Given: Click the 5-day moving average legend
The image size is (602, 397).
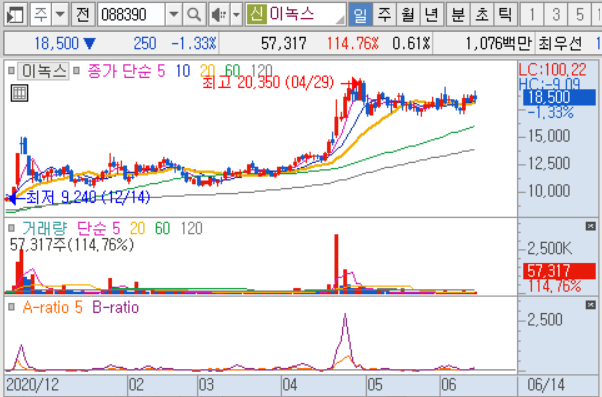Looking at the screenshot, I should 161,71.
